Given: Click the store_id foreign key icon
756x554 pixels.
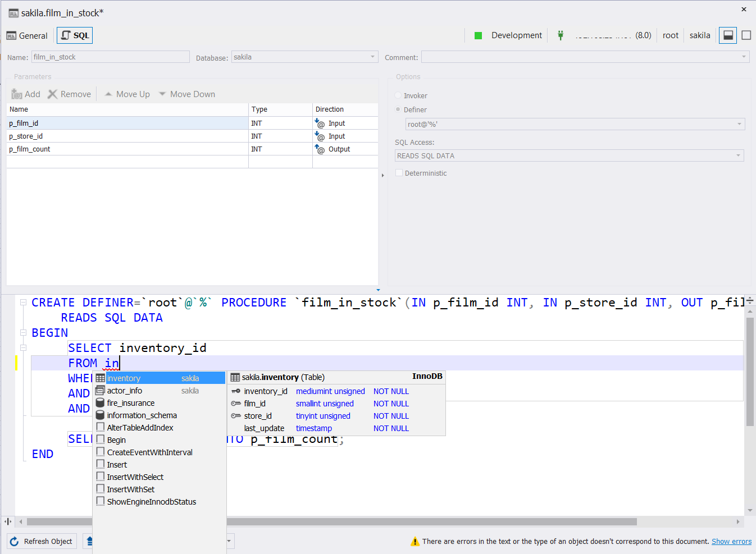Looking at the screenshot, I should 236,416.
